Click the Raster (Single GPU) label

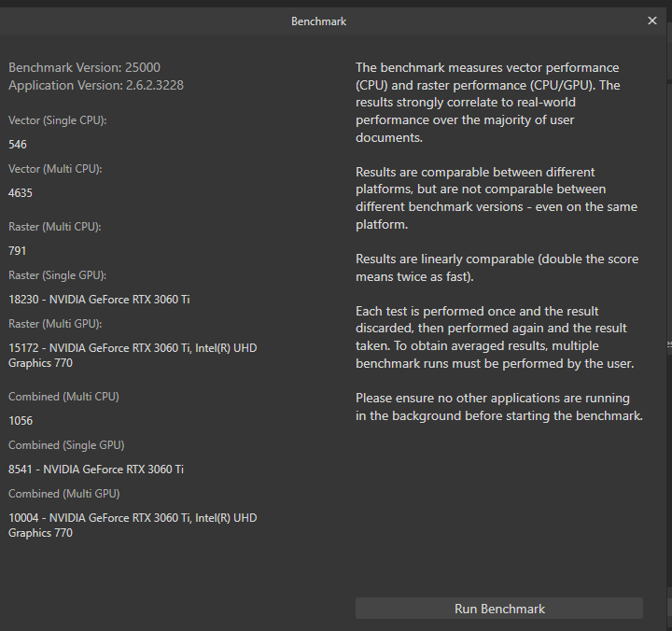tap(58, 275)
